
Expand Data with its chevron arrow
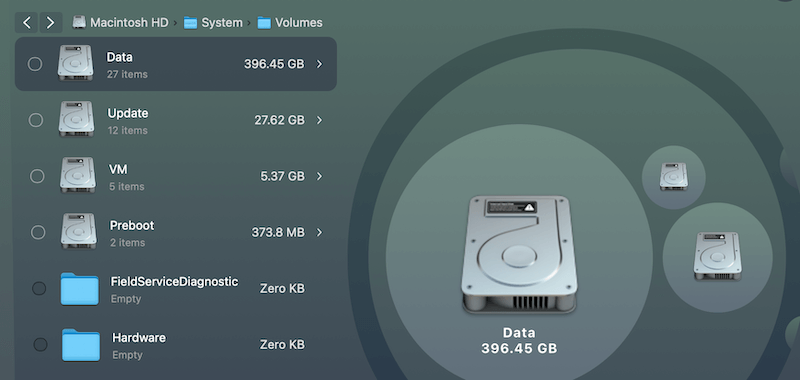(319, 64)
